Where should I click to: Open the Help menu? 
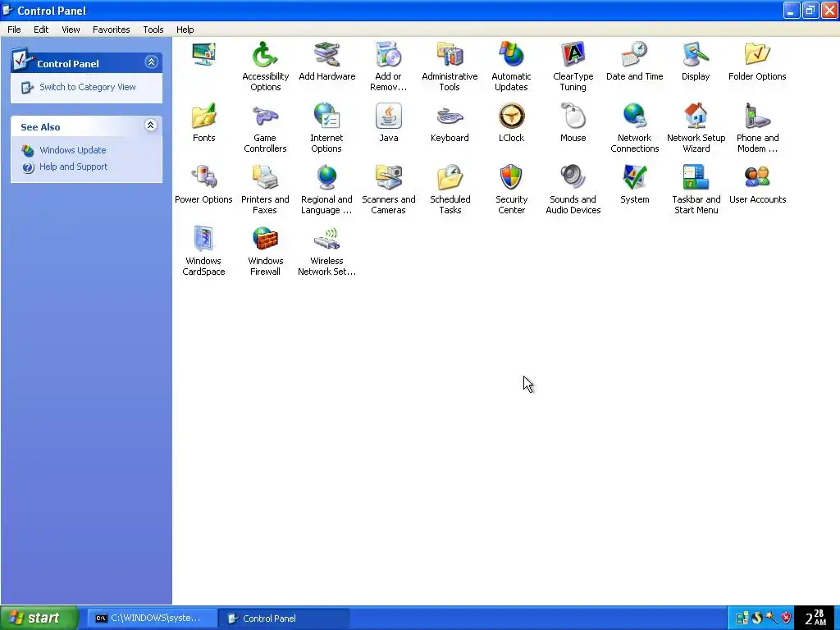pos(185,30)
